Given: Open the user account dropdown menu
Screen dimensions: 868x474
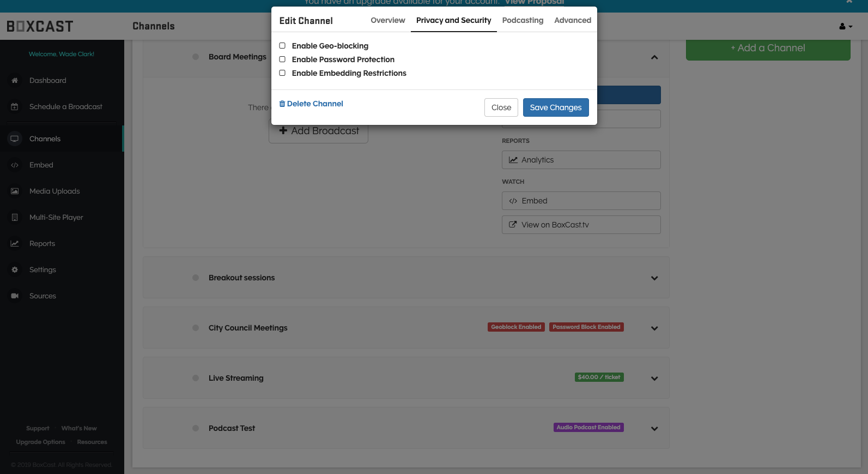Looking at the screenshot, I should [x=845, y=26].
